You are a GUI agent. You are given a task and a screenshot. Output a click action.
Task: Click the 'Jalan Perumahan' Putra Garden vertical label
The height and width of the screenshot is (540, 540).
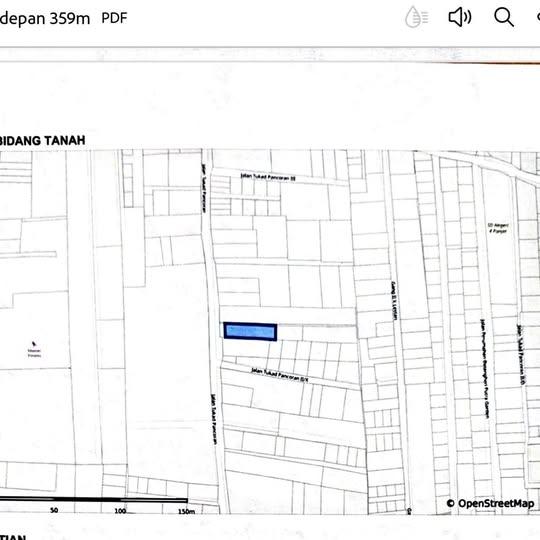[485, 368]
